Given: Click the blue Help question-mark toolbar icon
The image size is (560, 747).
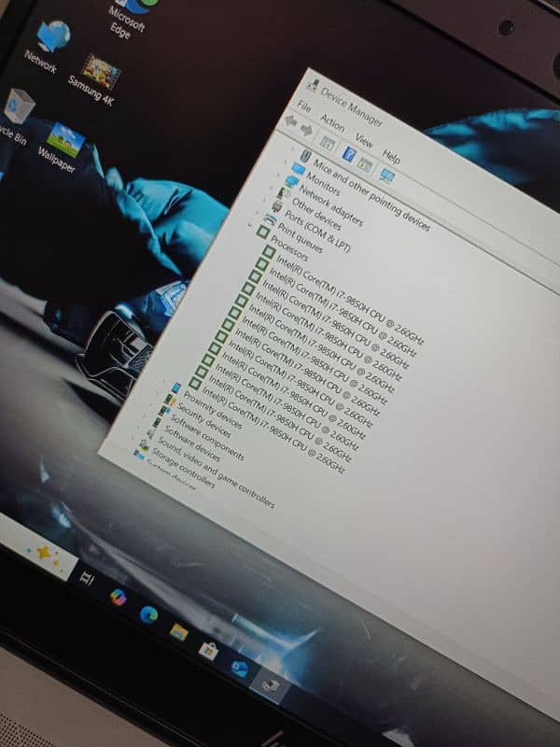Looking at the screenshot, I should 349,154.
